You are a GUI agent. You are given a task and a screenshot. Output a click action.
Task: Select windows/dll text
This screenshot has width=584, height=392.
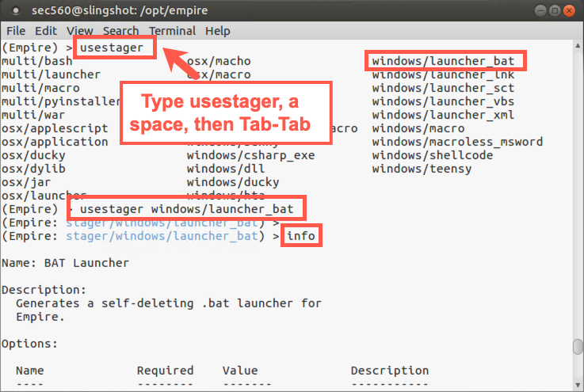[x=226, y=169]
